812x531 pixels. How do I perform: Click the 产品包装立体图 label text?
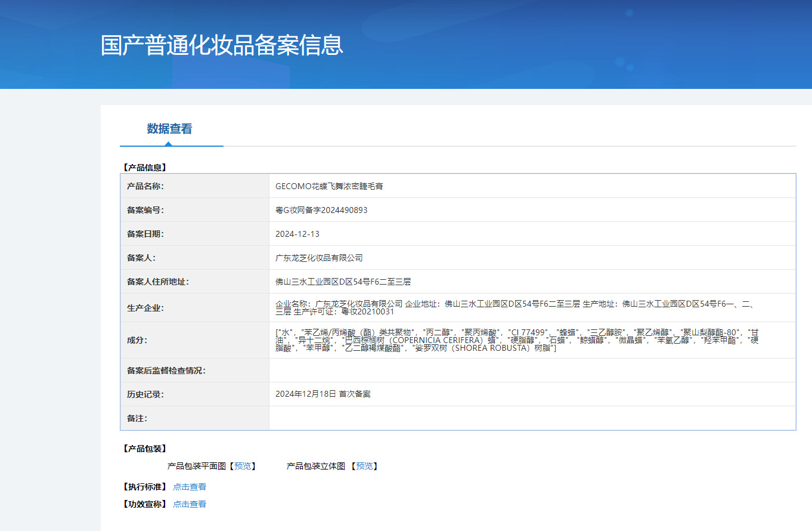pyautogui.click(x=316, y=466)
